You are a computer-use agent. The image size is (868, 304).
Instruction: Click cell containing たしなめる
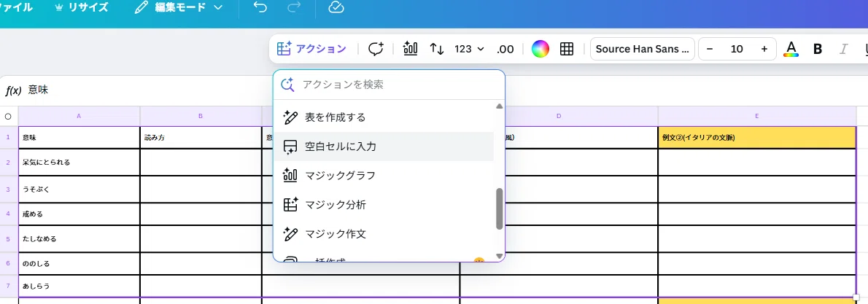pos(80,238)
